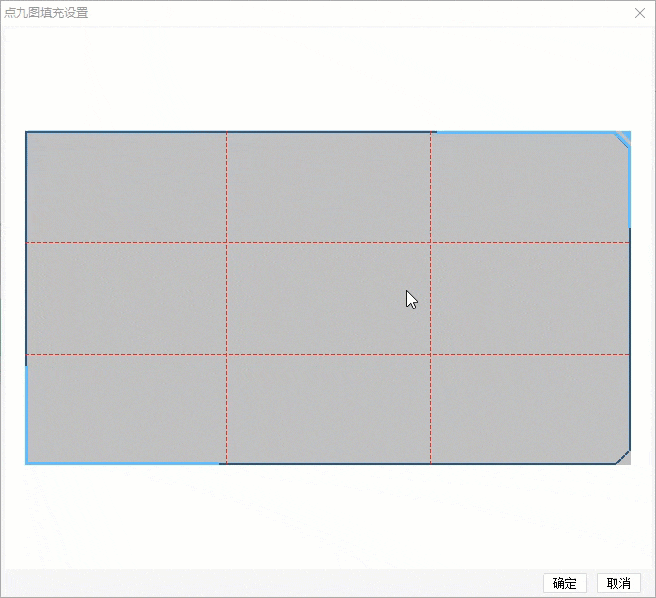Viewport: 656px width, 598px height.
Task: Click the top-left cell of the nine-patch grid
Action: [126, 187]
